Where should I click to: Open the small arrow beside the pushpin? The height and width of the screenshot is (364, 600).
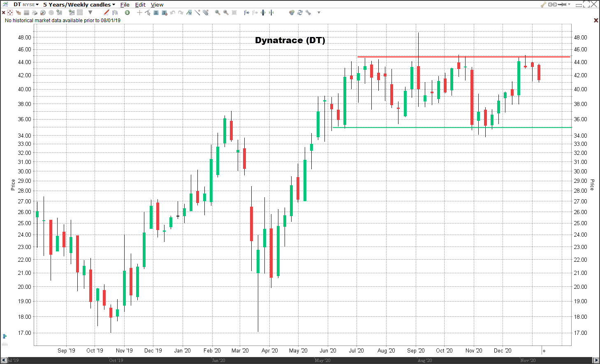click(x=569, y=4)
